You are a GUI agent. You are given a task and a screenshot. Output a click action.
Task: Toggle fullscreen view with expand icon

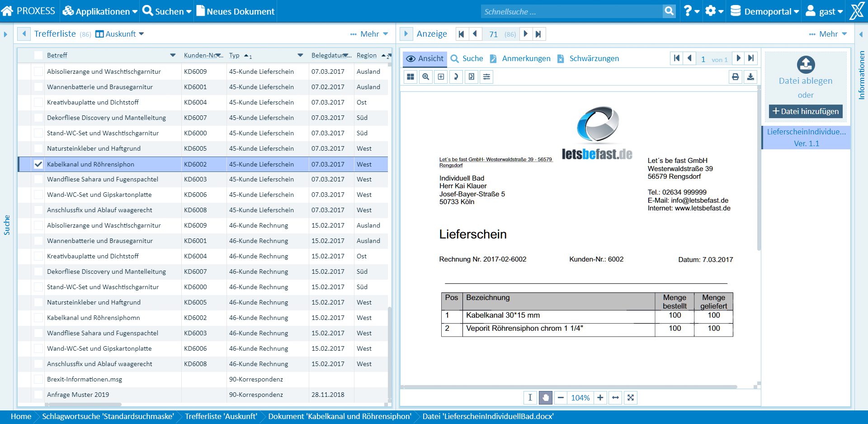coord(631,398)
